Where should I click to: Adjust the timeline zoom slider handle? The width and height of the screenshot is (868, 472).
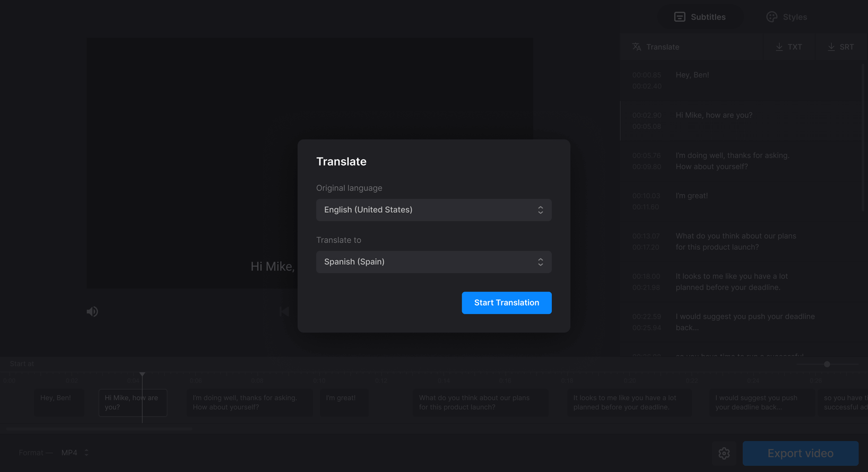click(x=827, y=364)
